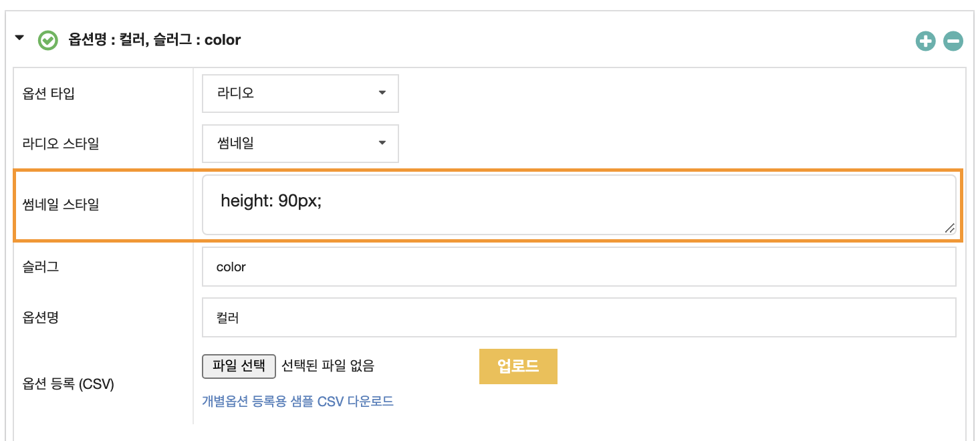Open the 개별옵션 등록용 샘플 CSV 다운로드 link
This screenshot has width=980, height=441.
[x=298, y=402]
